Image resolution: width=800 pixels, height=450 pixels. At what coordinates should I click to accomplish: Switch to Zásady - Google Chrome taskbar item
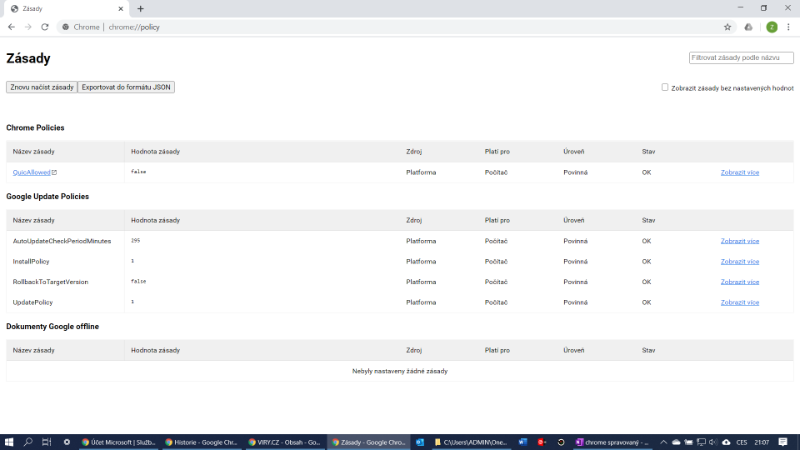coord(368,442)
